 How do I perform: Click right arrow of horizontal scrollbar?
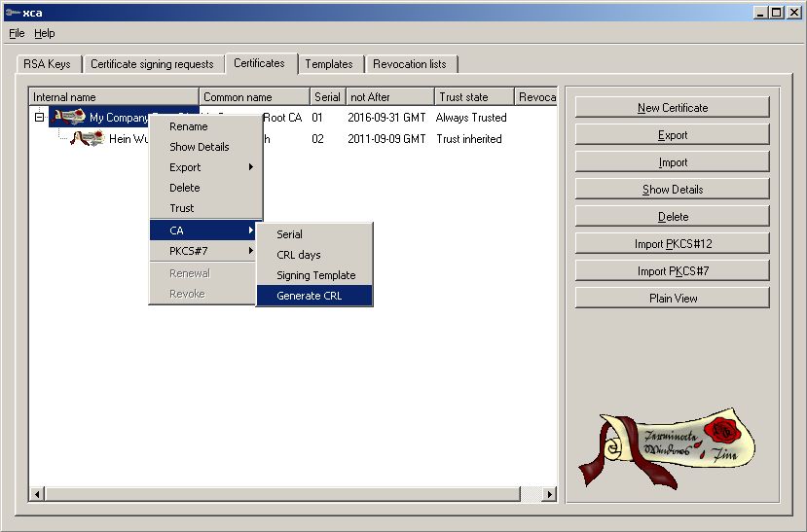(549, 494)
